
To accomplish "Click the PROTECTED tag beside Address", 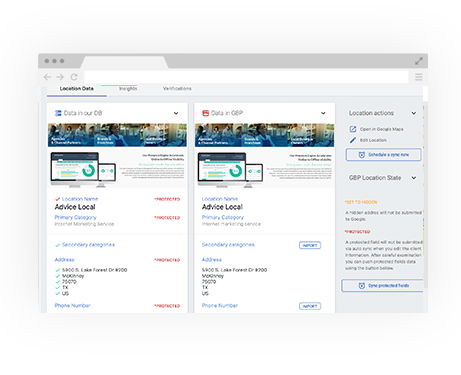I will 167,260.
